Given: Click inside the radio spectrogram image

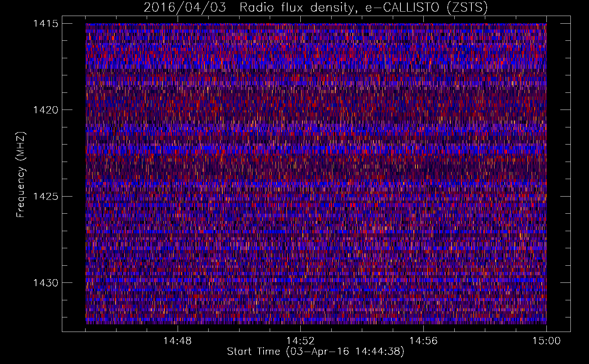Looking at the screenshot, I should pyautogui.click(x=316, y=174).
